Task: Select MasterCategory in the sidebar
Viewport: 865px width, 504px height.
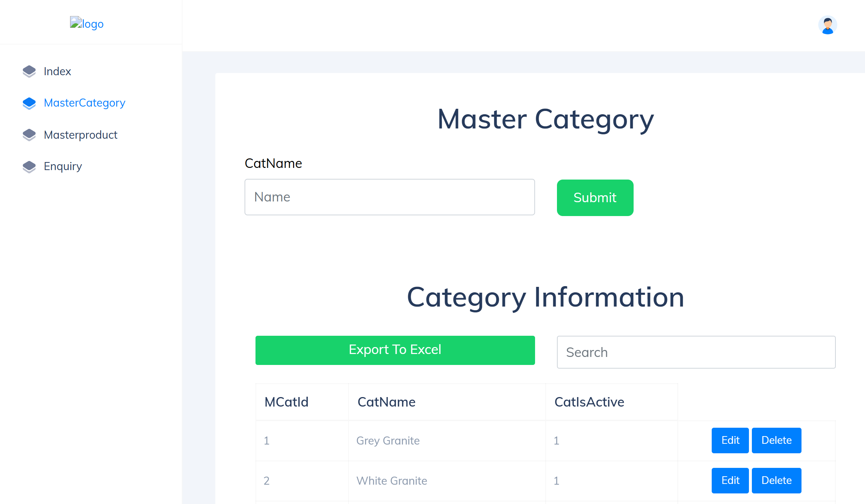Action: click(84, 103)
